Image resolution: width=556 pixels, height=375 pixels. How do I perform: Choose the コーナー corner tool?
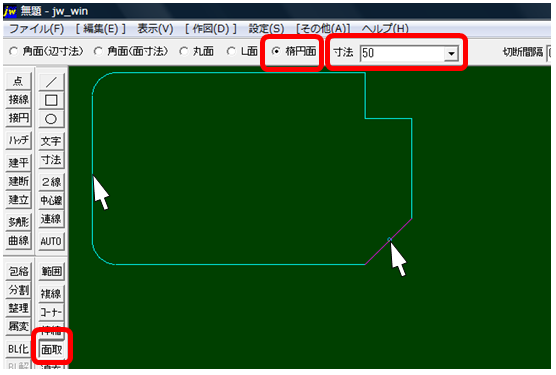(51, 312)
